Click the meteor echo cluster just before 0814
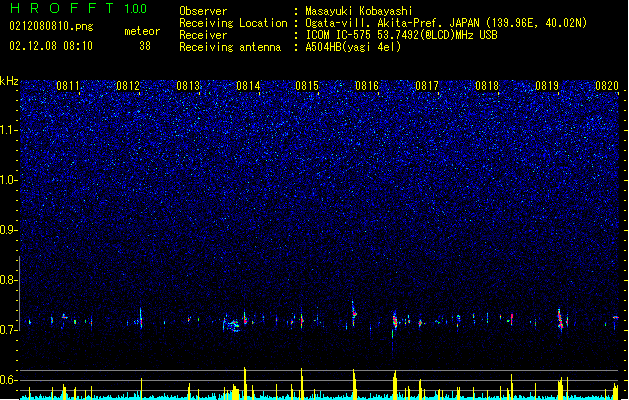This screenshot has width=629, height=400. point(232,325)
